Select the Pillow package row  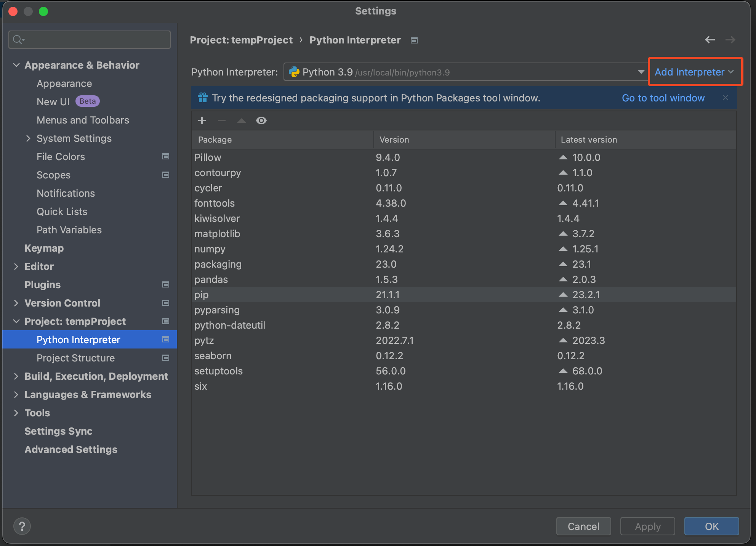pos(464,157)
